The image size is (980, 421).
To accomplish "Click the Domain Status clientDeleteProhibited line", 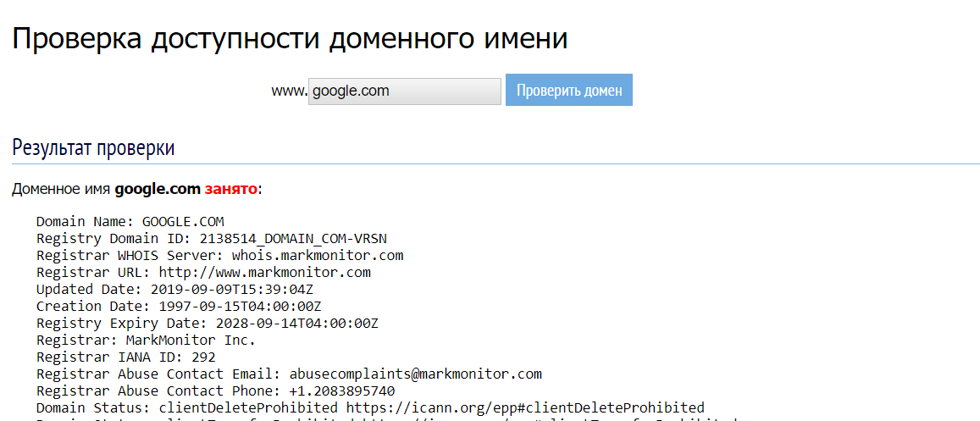I will (x=371, y=408).
